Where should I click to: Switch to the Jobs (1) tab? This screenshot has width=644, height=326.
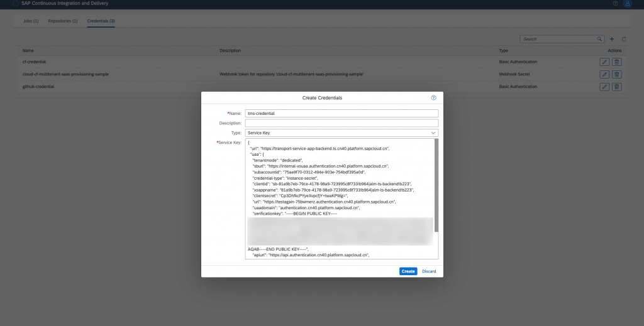point(31,21)
